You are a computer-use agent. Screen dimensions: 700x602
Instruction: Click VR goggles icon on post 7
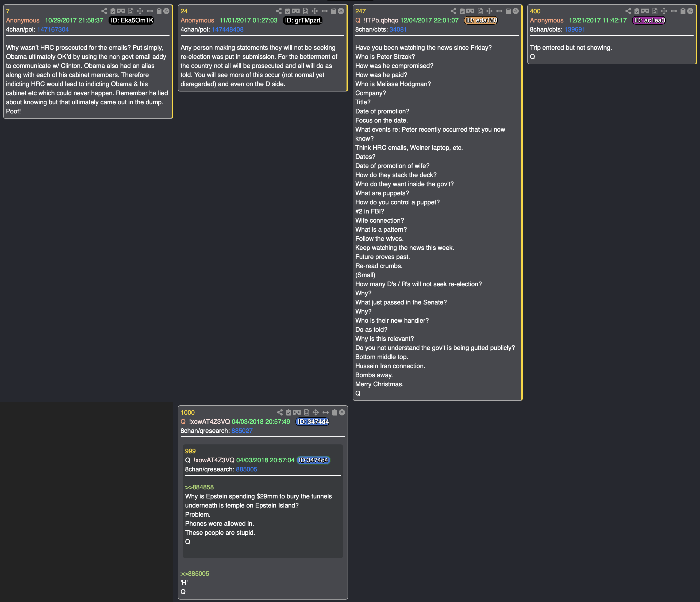[121, 11]
